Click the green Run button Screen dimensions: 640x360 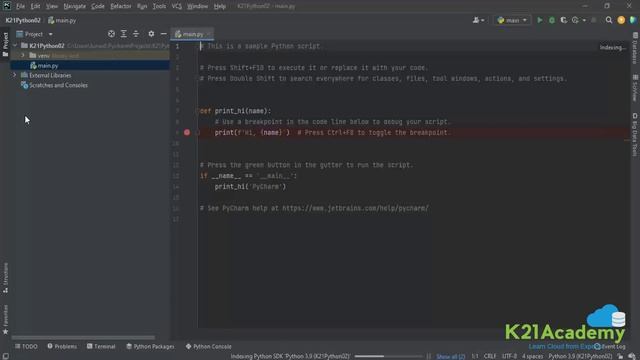(540, 20)
